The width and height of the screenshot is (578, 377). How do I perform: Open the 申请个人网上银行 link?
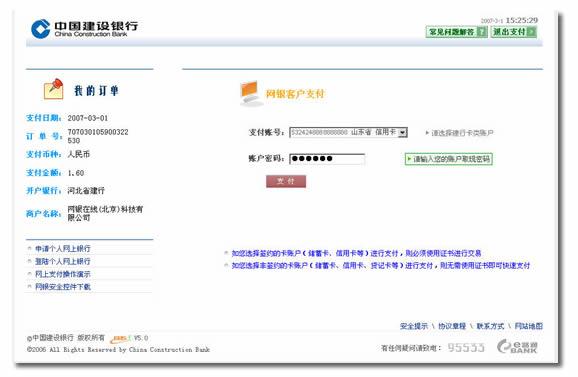click(63, 249)
